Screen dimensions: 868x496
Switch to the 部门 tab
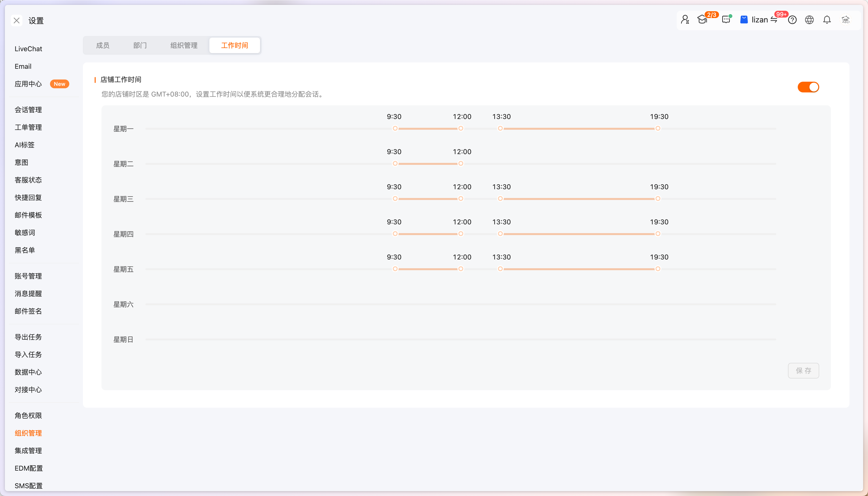(140, 45)
